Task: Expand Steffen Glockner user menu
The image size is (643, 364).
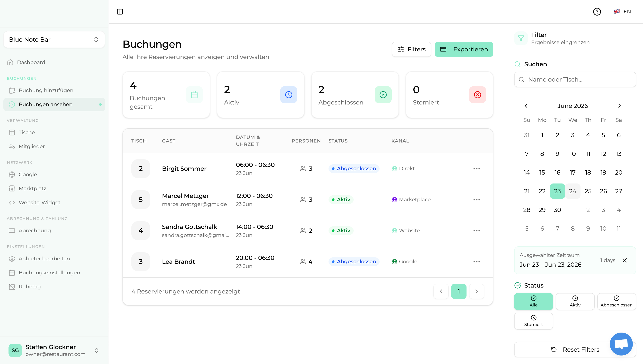Action: pyautogui.click(x=54, y=350)
